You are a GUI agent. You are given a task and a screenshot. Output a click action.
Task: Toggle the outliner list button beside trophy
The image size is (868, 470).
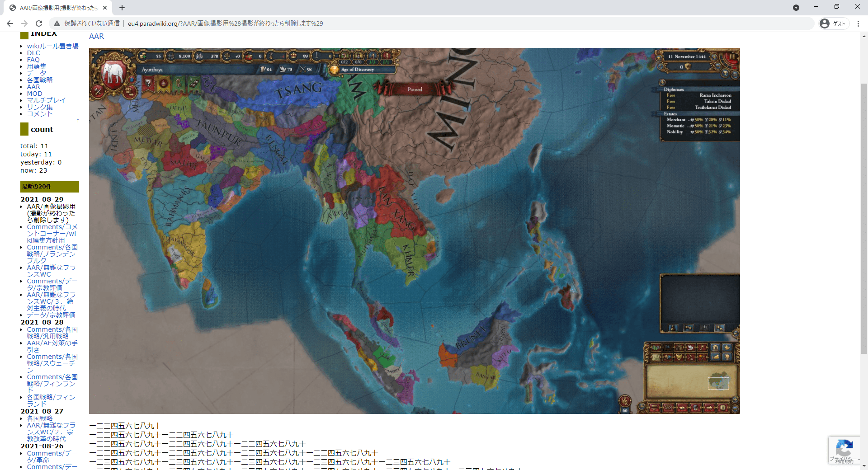[x=735, y=74]
